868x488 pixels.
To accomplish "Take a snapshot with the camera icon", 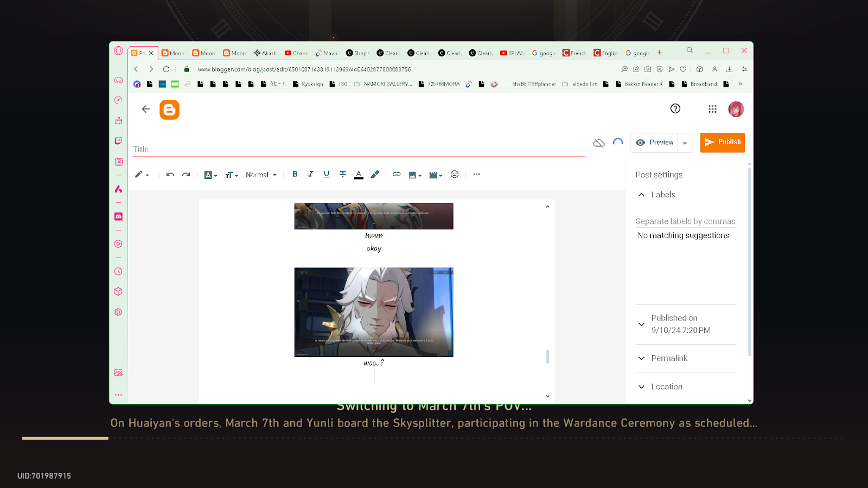I will [x=648, y=69].
